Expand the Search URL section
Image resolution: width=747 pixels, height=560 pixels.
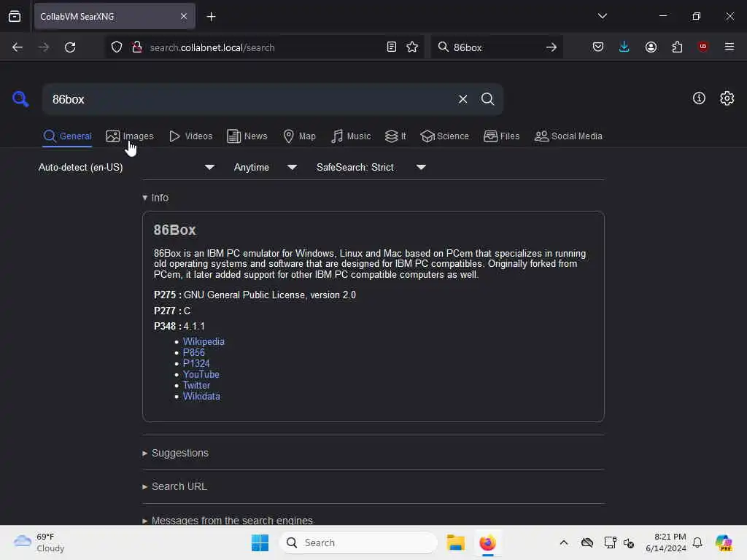174,486
